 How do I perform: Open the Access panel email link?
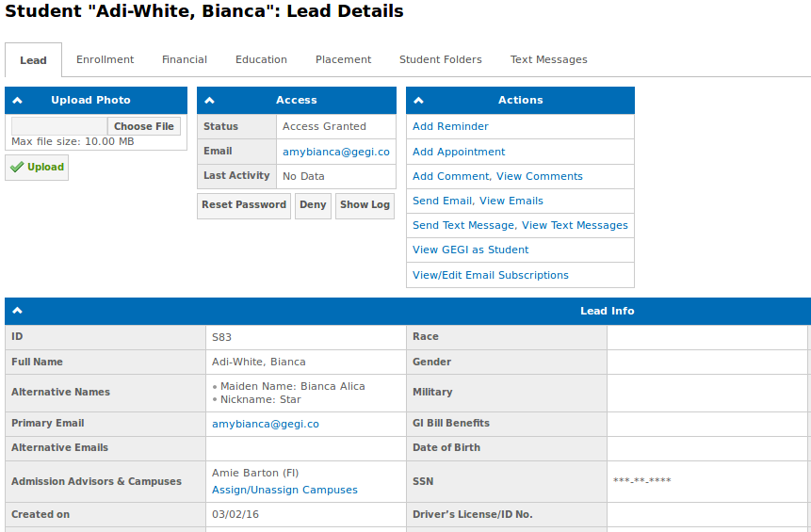coord(335,152)
